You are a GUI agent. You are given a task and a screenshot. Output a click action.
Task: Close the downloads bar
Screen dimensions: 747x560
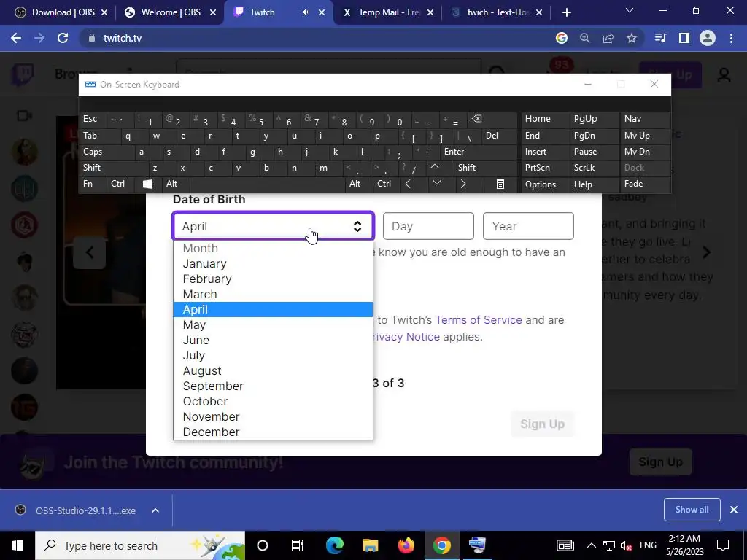tap(734, 510)
